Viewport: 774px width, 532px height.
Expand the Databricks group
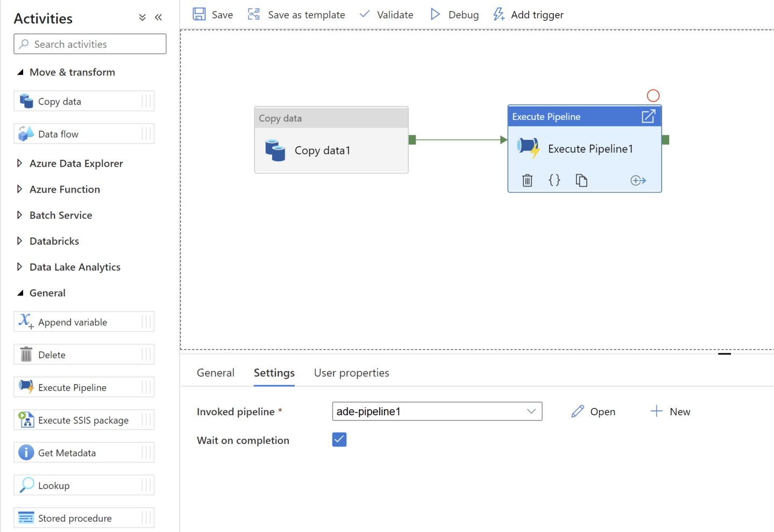tap(20, 240)
